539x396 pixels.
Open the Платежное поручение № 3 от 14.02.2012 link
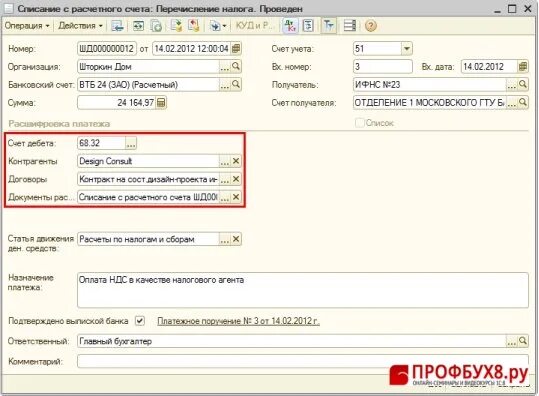238,321
